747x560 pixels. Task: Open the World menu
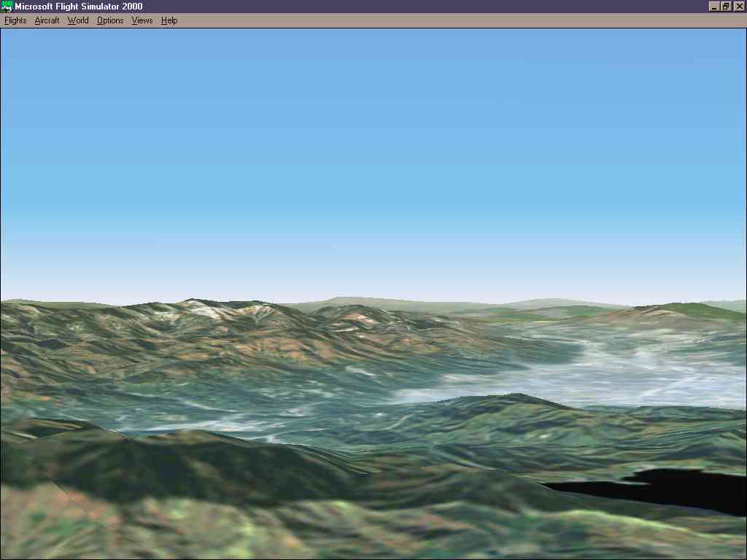click(x=78, y=20)
